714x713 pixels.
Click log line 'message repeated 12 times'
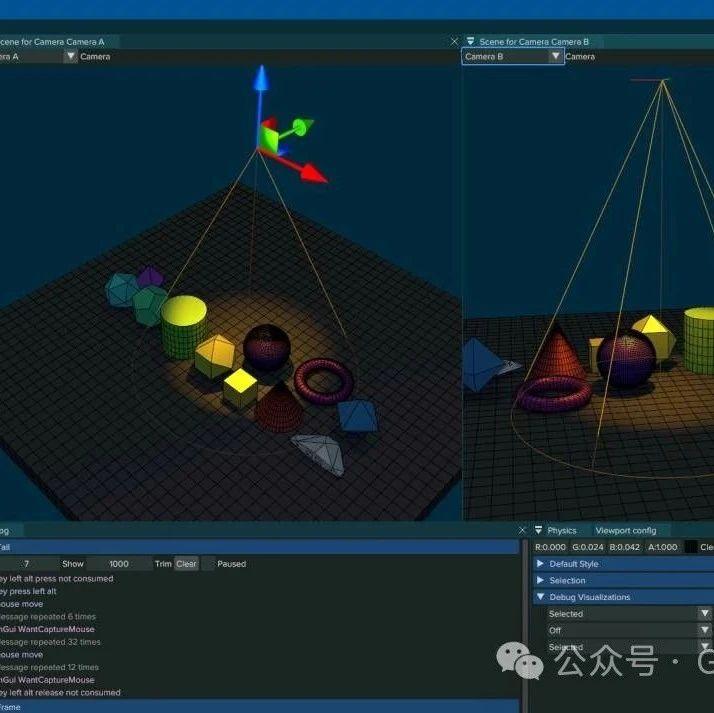click(x=49, y=667)
